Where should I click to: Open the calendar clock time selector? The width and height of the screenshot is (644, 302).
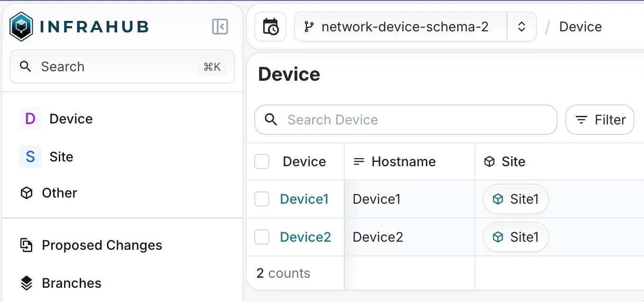point(270,27)
